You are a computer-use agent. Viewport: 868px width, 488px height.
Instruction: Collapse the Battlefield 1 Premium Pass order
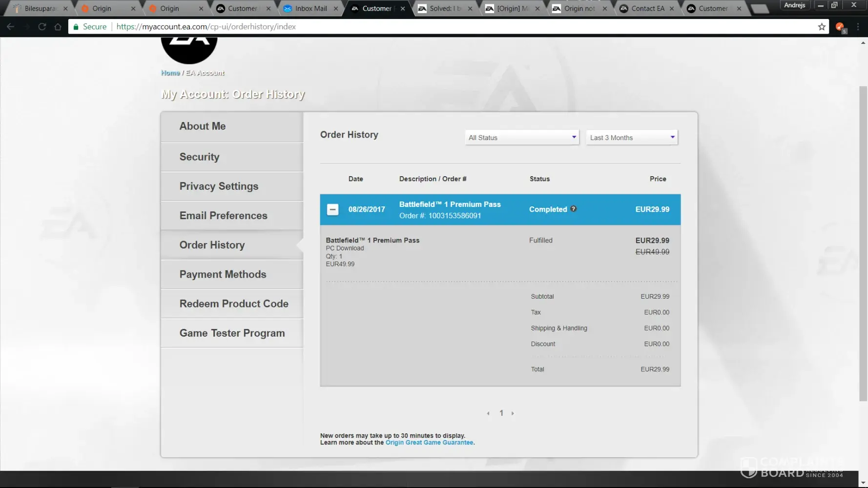332,209
